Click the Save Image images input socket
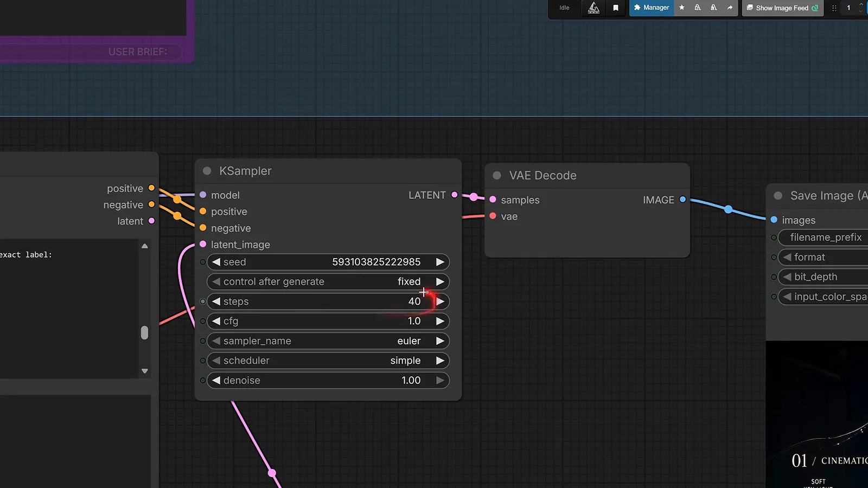Screen dimensions: 868x488 774,220
